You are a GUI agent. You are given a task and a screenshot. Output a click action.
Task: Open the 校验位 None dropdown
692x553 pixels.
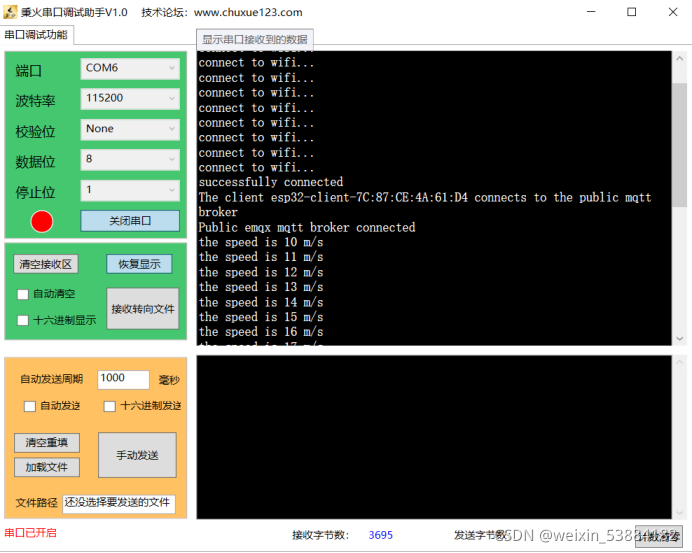[x=130, y=129]
